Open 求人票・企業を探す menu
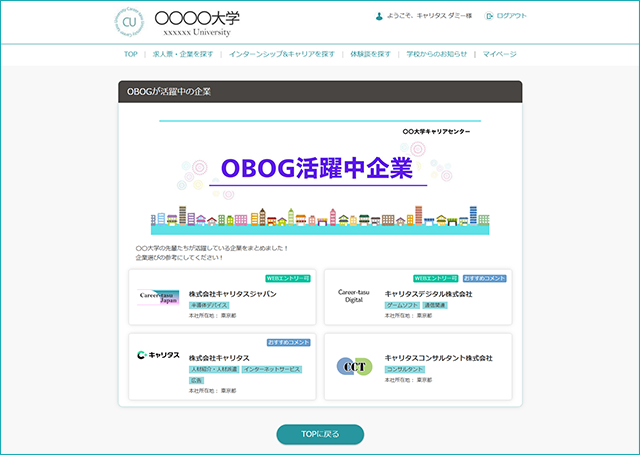 (x=183, y=54)
